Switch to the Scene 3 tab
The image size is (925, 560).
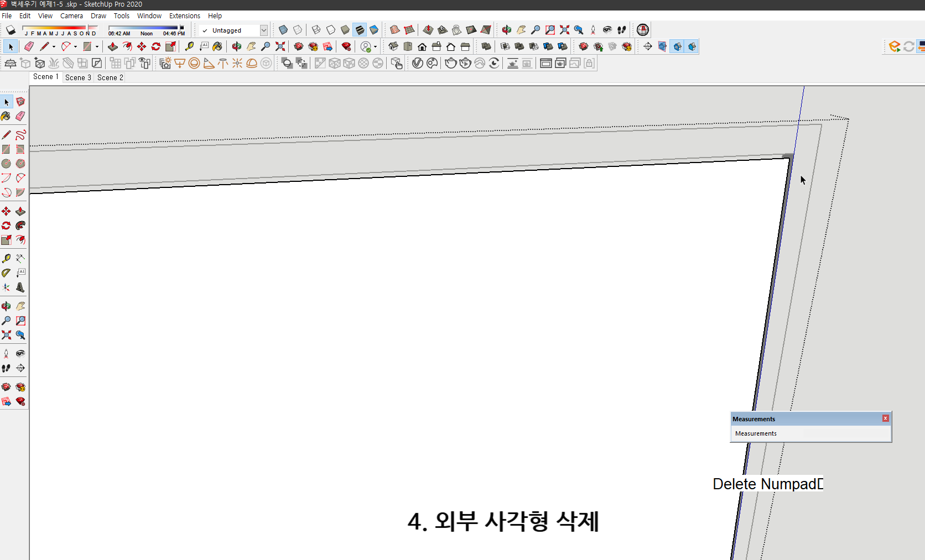tap(77, 77)
